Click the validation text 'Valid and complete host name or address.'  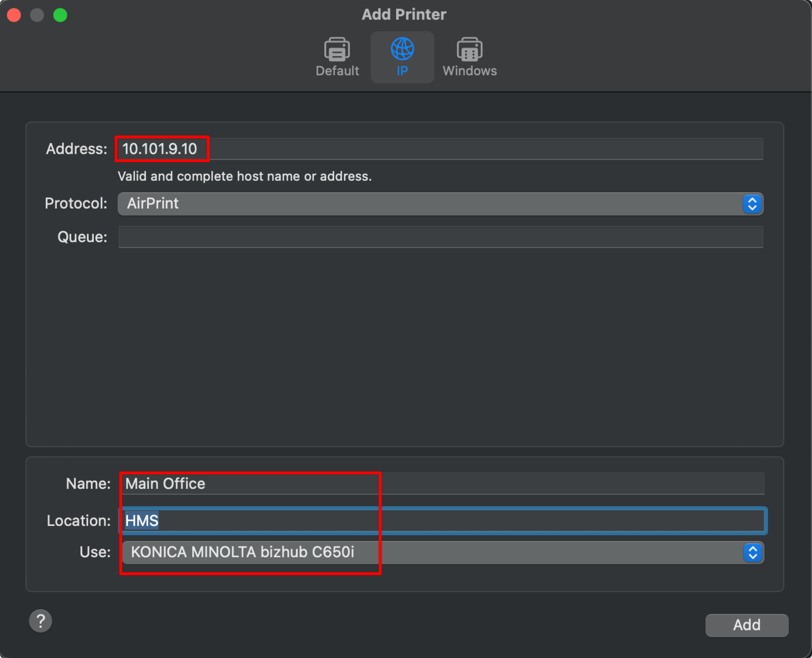coord(245,176)
